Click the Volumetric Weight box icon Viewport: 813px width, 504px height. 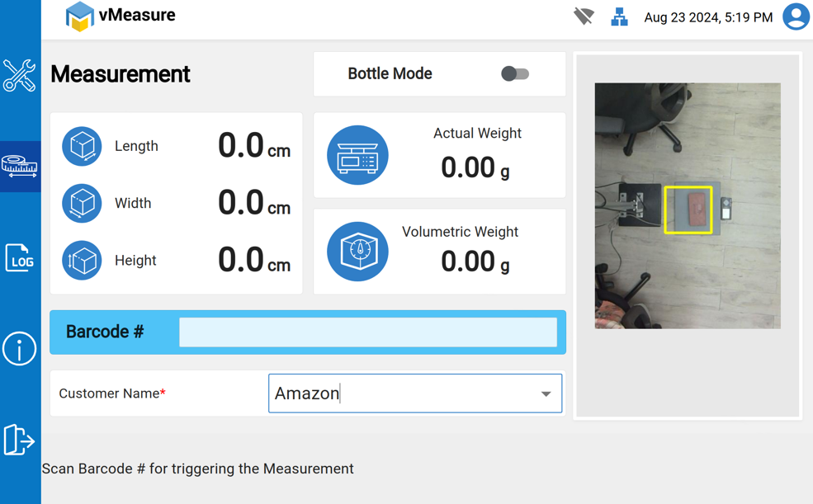357,252
